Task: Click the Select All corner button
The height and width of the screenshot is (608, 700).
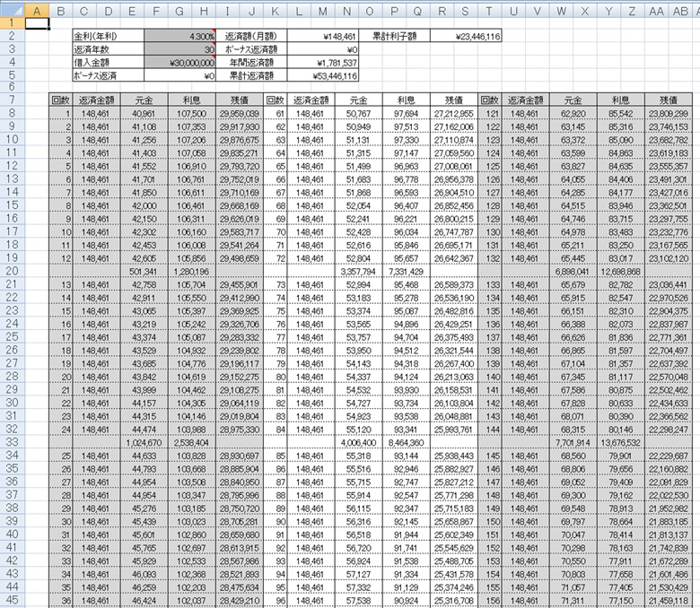Action: [11, 11]
